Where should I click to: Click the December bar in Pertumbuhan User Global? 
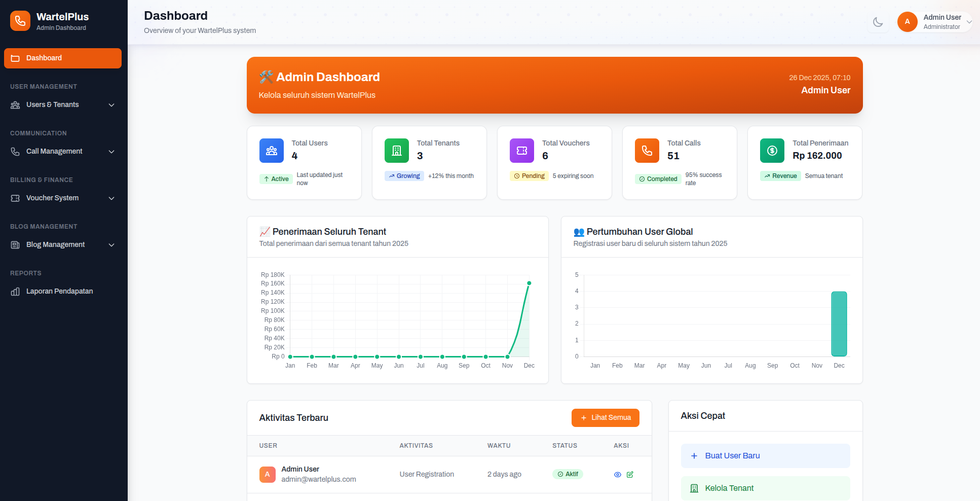[839, 324]
